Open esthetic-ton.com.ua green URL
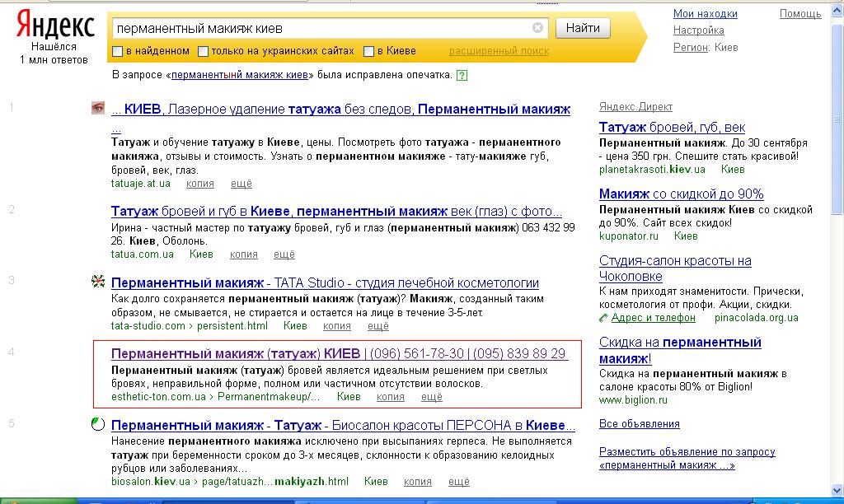The image size is (844, 504). 215,397
